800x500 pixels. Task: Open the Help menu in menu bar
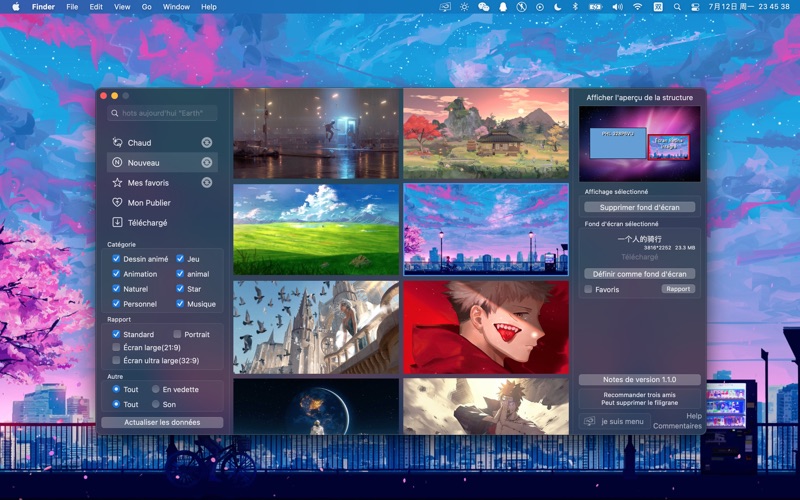[x=209, y=7]
